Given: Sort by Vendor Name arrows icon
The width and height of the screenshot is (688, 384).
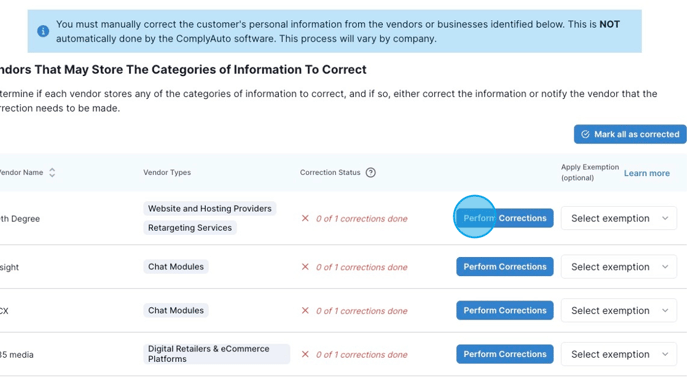Looking at the screenshot, I should point(52,172).
